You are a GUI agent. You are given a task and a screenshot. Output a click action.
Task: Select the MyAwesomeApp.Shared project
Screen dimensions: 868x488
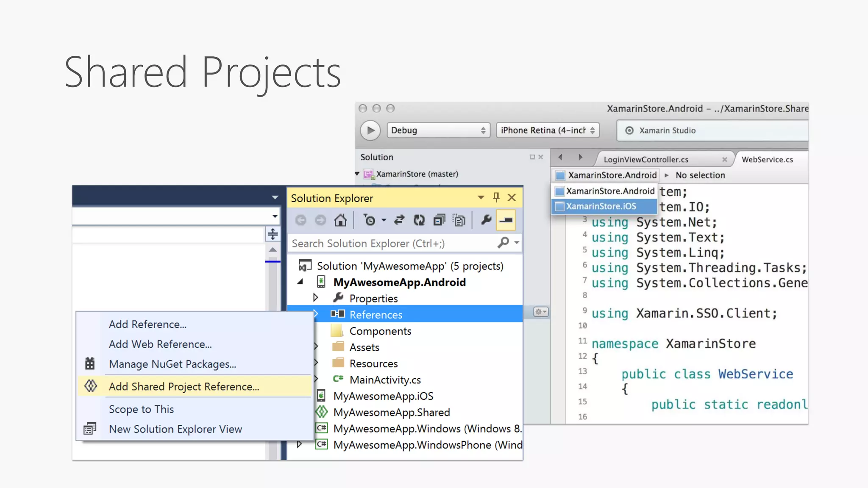click(x=391, y=412)
